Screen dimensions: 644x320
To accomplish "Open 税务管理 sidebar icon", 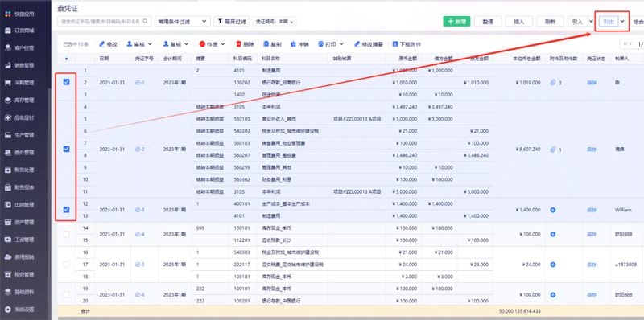I will [8, 274].
